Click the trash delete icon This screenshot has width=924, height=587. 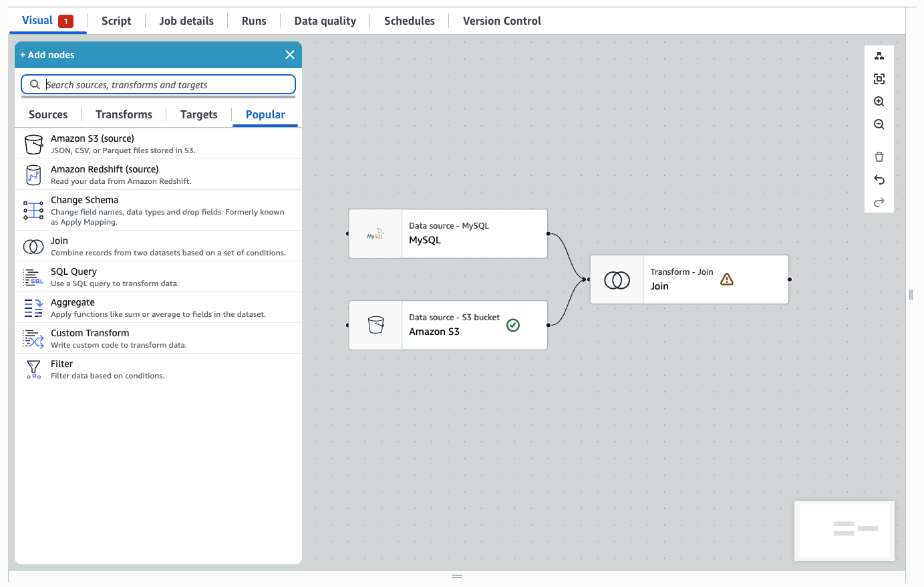pos(879,157)
